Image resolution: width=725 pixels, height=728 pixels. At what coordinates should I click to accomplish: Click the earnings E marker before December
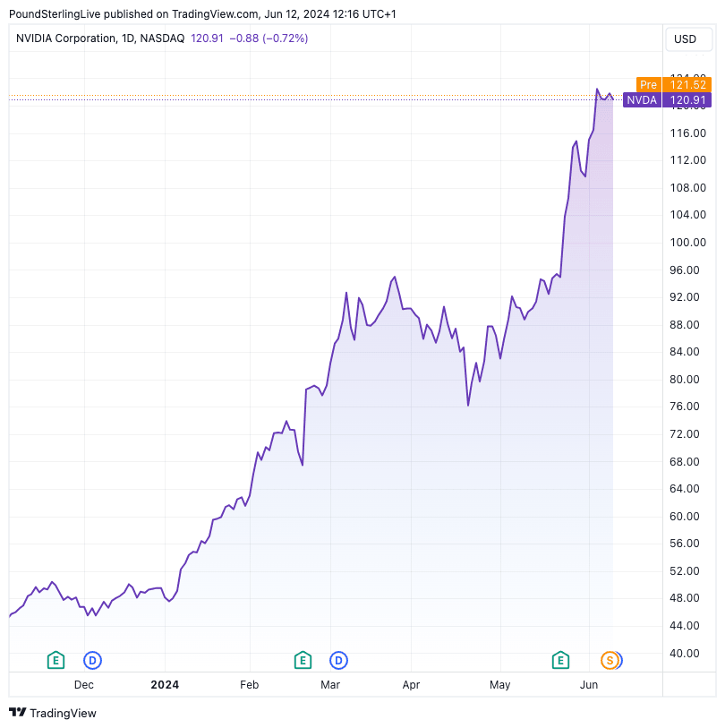[55, 661]
